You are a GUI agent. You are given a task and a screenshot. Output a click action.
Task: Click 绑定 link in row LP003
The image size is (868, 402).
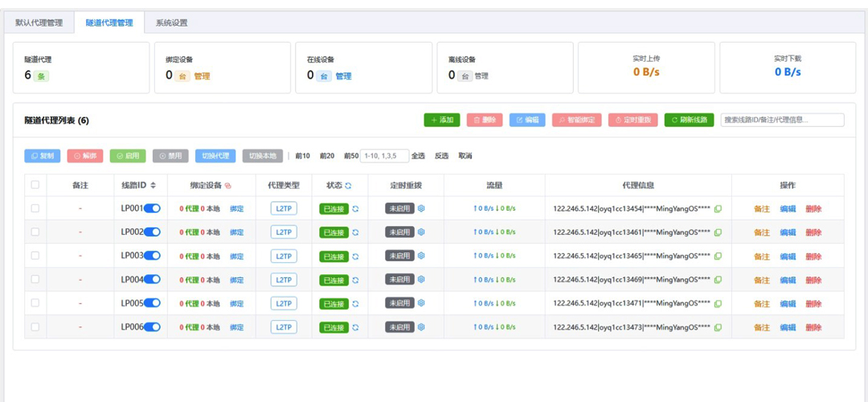click(237, 256)
